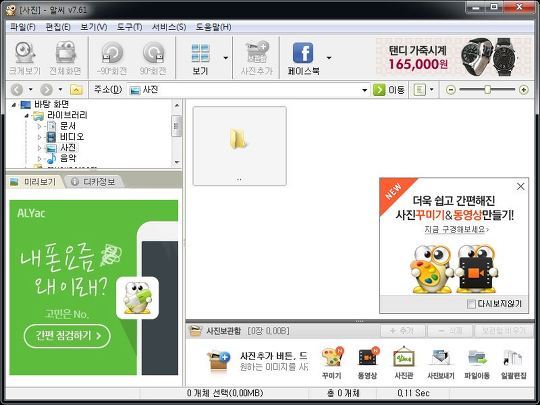The image size is (540, 405).
Task: Select 사진 in the folder tree
Action: tap(68, 147)
